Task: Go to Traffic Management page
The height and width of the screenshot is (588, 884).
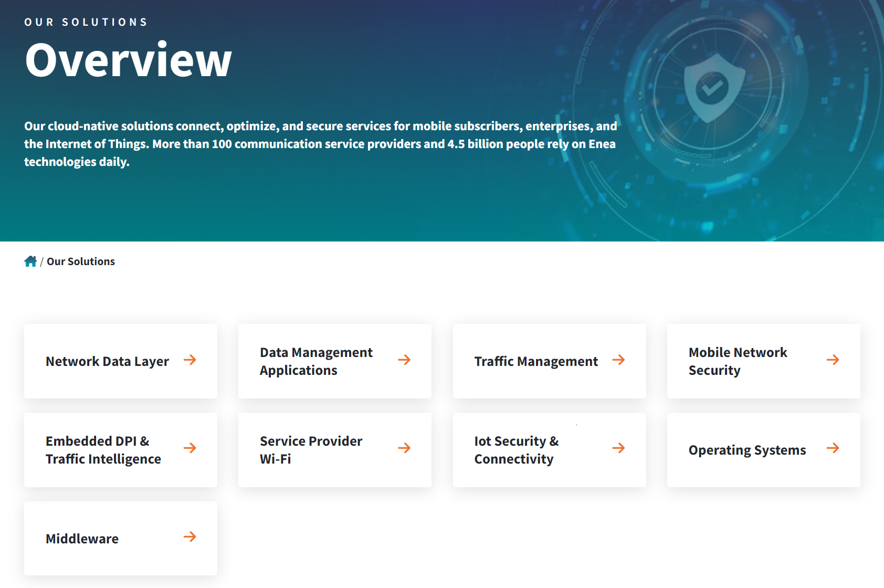Action: pyautogui.click(x=536, y=362)
